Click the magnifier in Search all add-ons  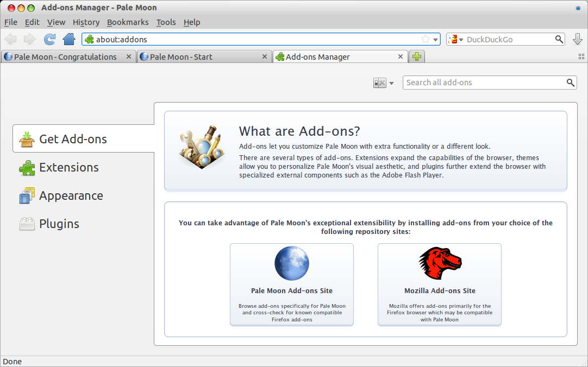[570, 83]
